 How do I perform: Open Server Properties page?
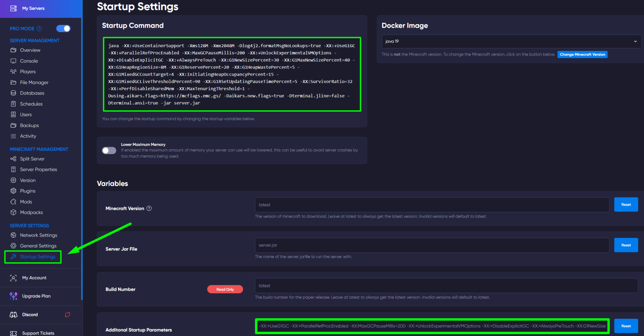[38, 169]
